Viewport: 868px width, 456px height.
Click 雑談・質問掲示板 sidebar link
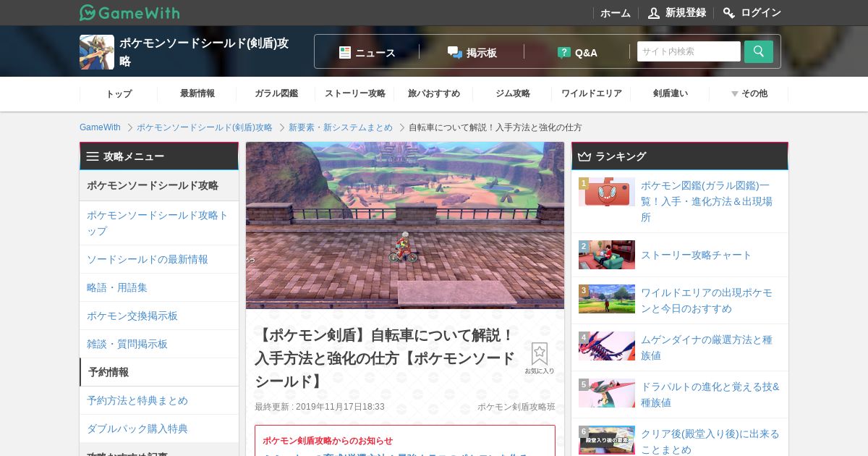pos(159,344)
